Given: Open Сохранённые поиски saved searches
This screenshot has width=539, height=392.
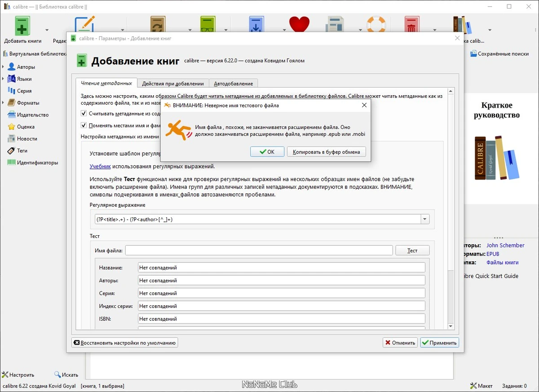Looking at the screenshot, I should click(499, 54).
